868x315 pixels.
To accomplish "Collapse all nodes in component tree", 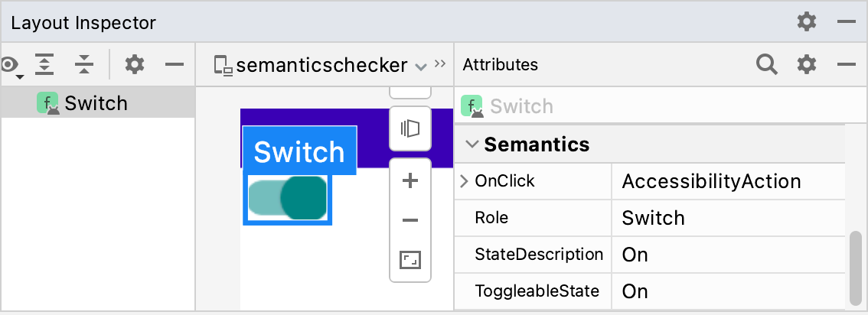I will point(83,65).
